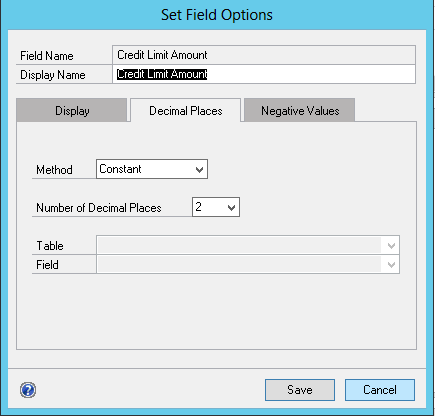
Task: Expand the Field dropdown arrow
Action: tap(391, 265)
